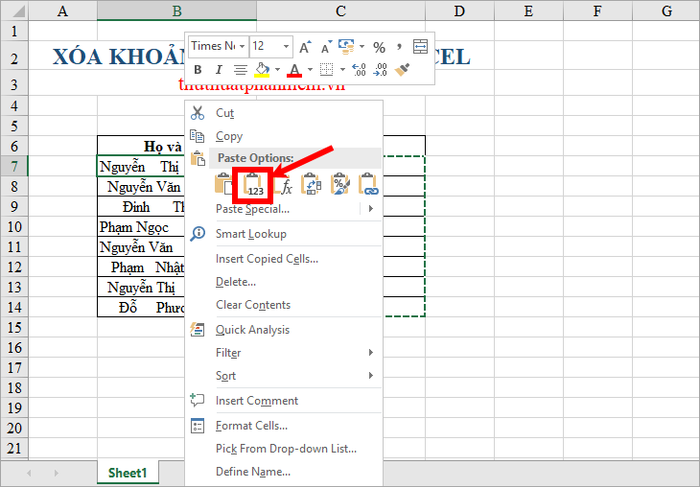Select the Transpose paste option icon
This screenshot has width=700, height=487.
click(312, 184)
